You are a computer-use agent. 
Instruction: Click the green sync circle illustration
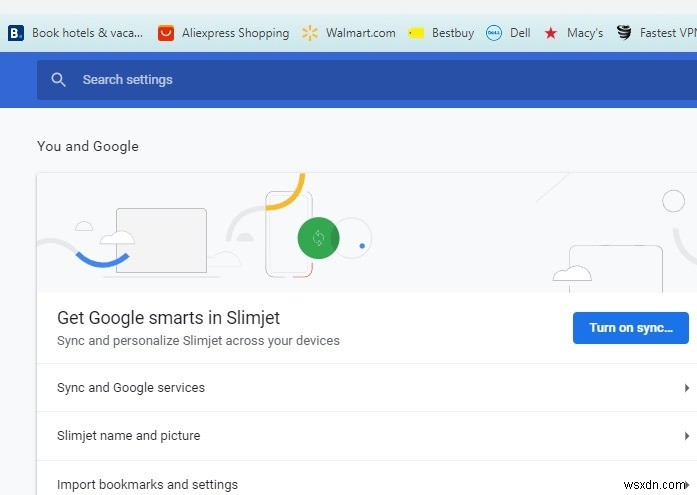click(x=318, y=238)
